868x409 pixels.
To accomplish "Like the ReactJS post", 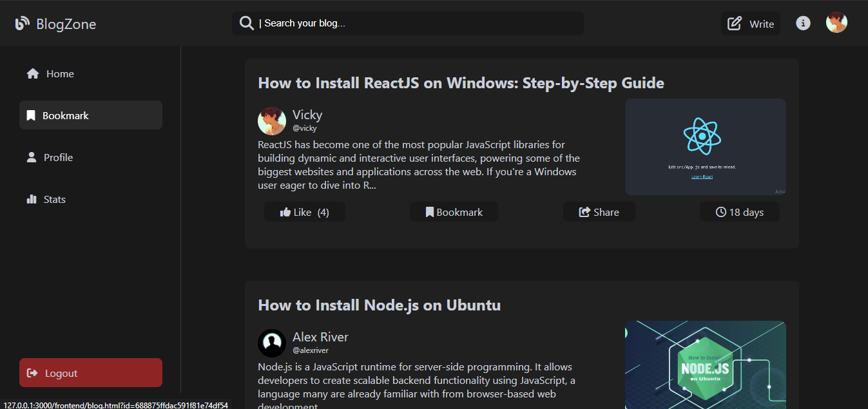I will [305, 212].
